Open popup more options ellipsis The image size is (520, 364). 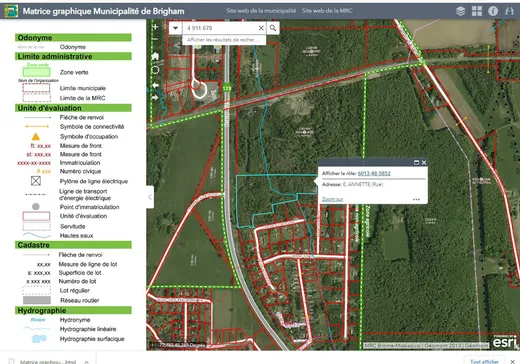coord(416,199)
